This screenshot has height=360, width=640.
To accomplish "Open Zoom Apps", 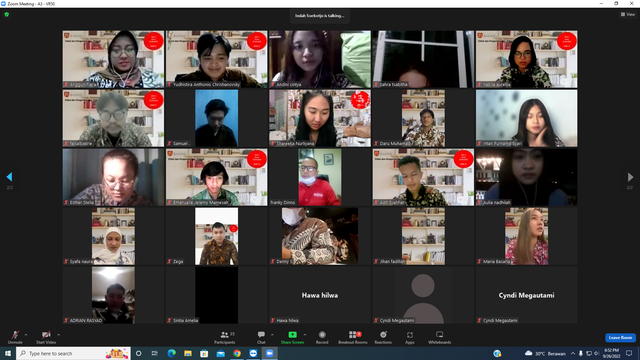I will click(x=409, y=337).
